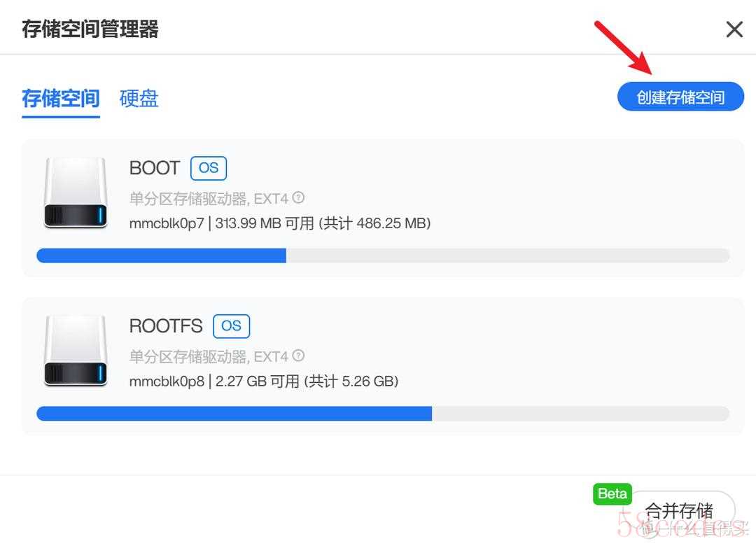This screenshot has height=546, width=756.
Task: Click the ROOTFS usage progress bar
Action: [383, 414]
